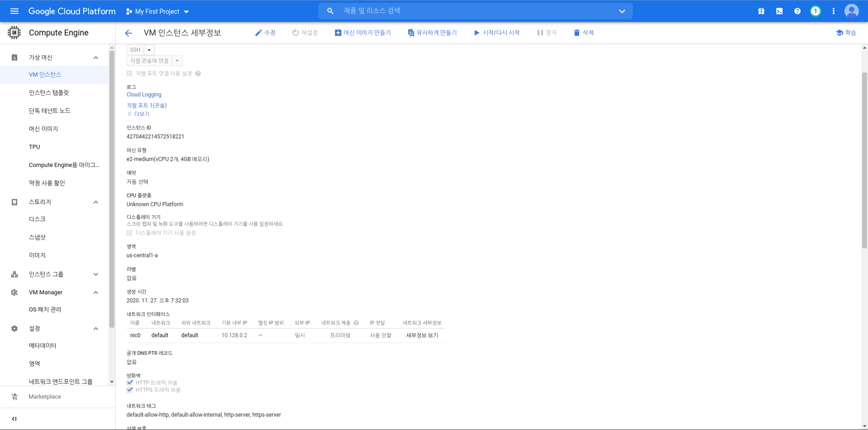Click the Compute Engine chip icon
This screenshot has height=430, width=868.
tap(14, 33)
